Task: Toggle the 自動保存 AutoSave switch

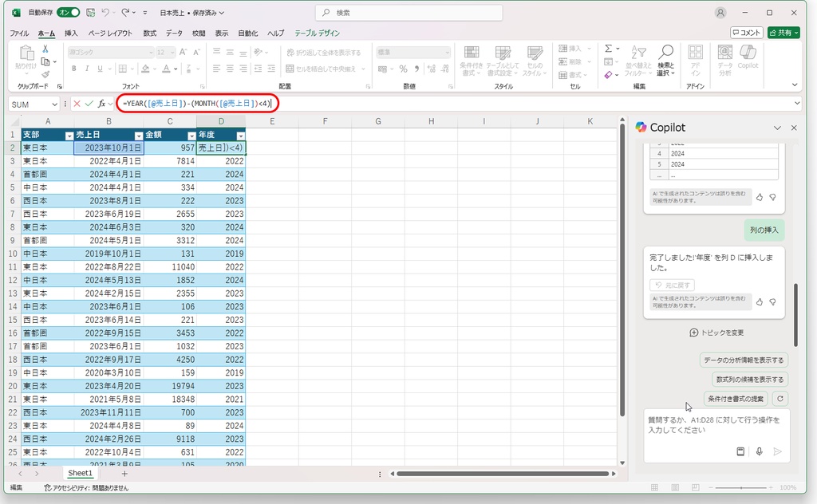Action: pyautogui.click(x=69, y=13)
